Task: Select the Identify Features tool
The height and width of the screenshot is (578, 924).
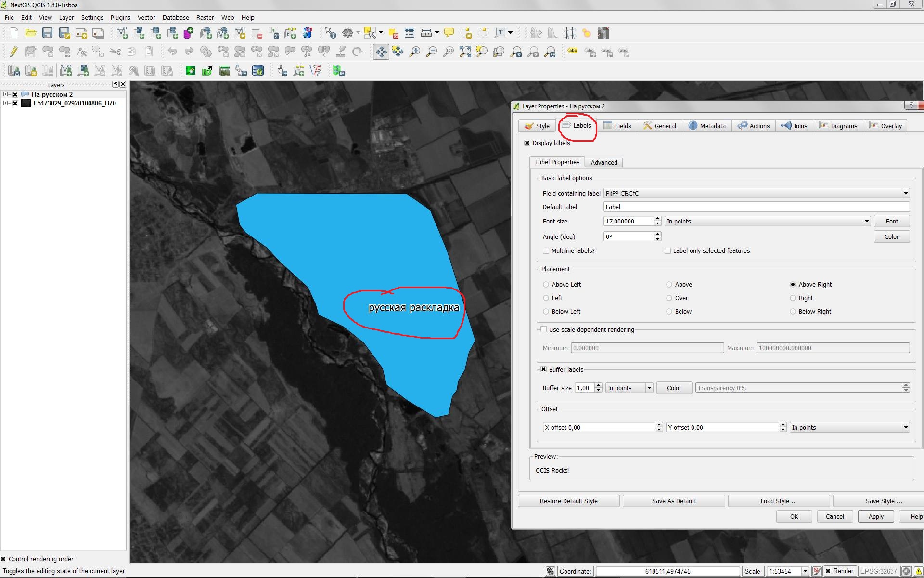Action: pos(330,33)
